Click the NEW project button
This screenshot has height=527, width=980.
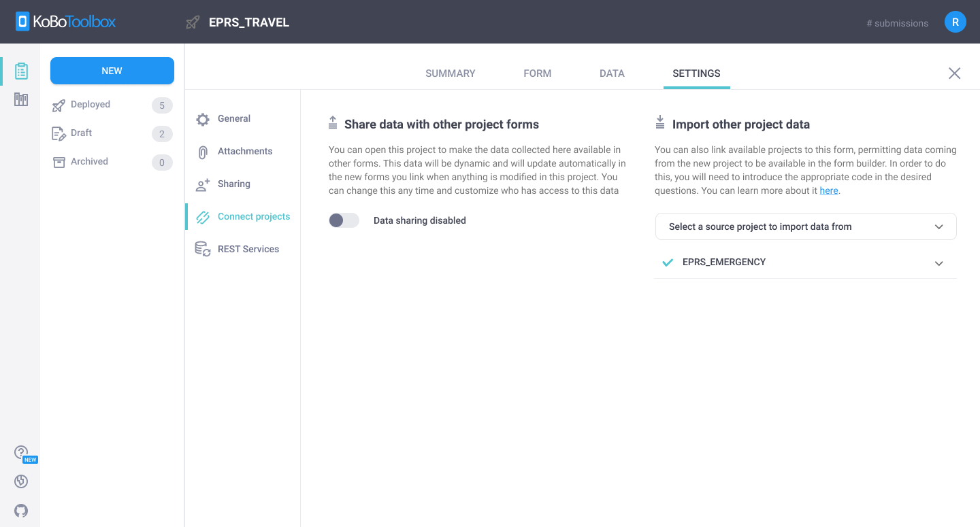[x=112, y=71]
